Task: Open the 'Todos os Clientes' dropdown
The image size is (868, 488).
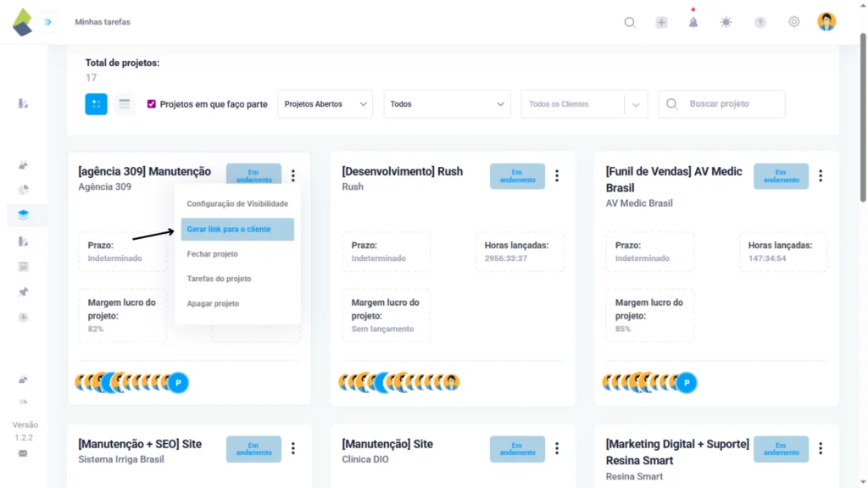Action: pos(584,103)
